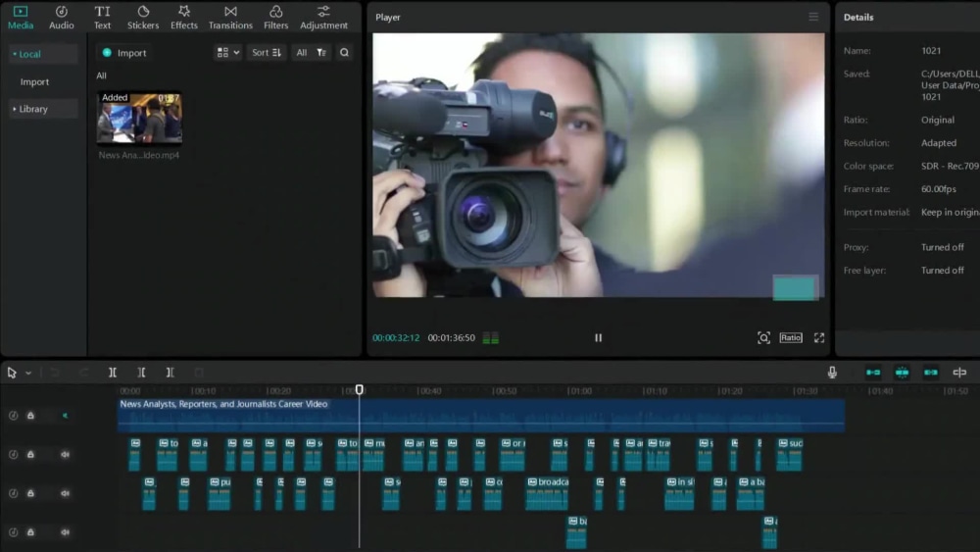Click the current timecode 00:00:32:12

(x=396, y=338)
